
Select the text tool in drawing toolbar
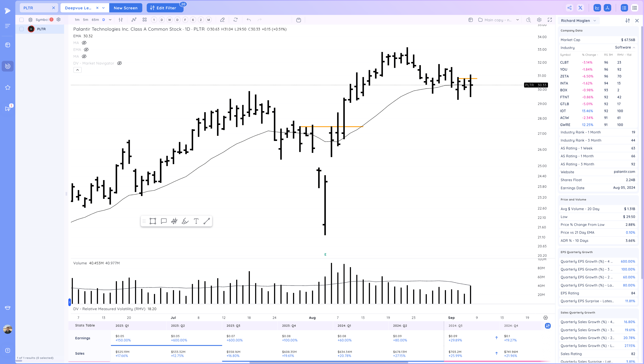pyautogui.click(x=196, y=221)
